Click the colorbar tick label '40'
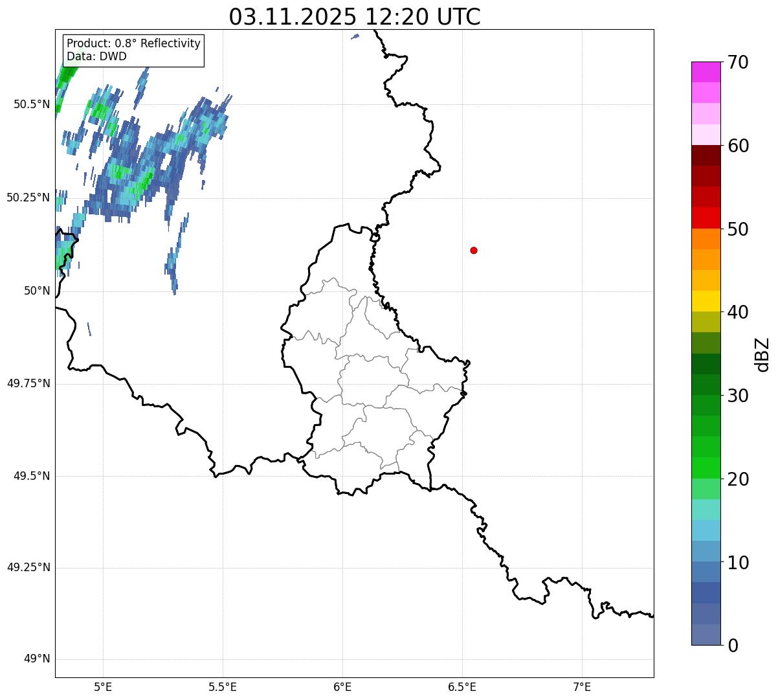Viewport: 778px width, 700px height. click(x=739, y=312)
